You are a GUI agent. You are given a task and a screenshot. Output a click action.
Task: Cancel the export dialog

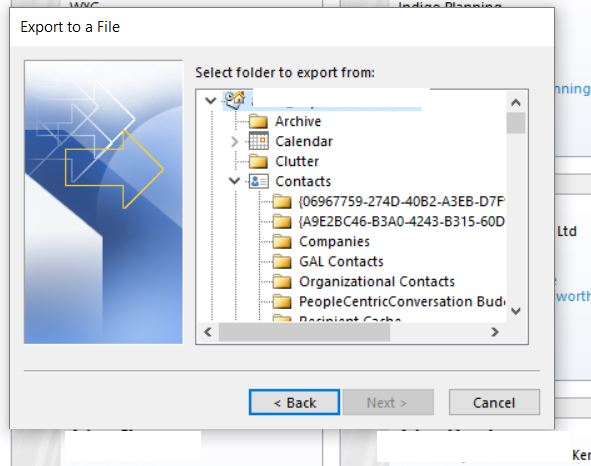coord(494,403)
